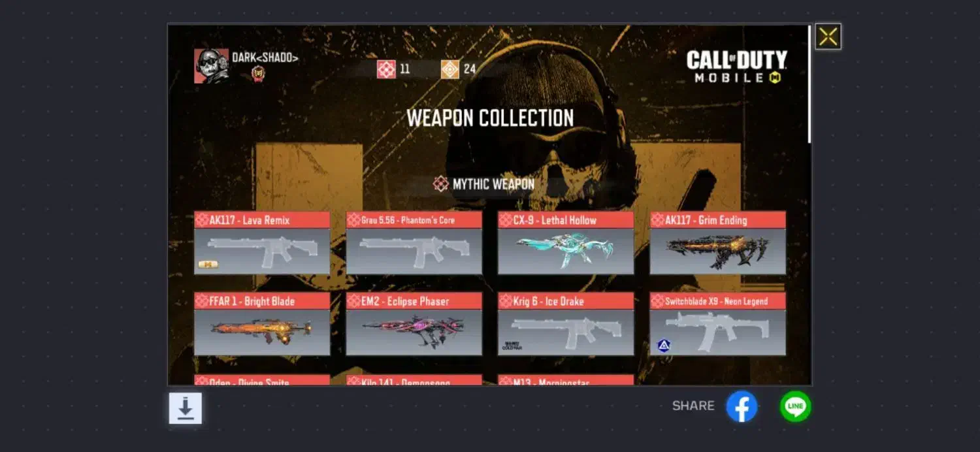Share to Facebook
980x452 pixels.
coord(742,406)
